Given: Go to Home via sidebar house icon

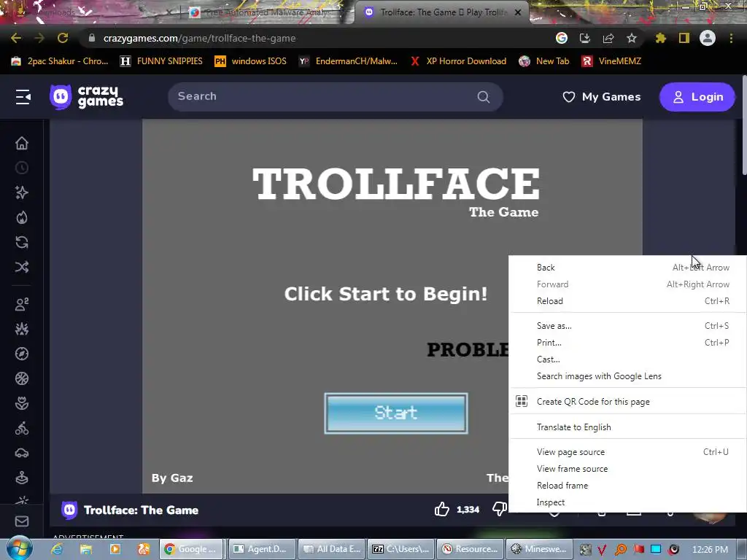Looking at the screenshot, I should click(x=22, y=144).
